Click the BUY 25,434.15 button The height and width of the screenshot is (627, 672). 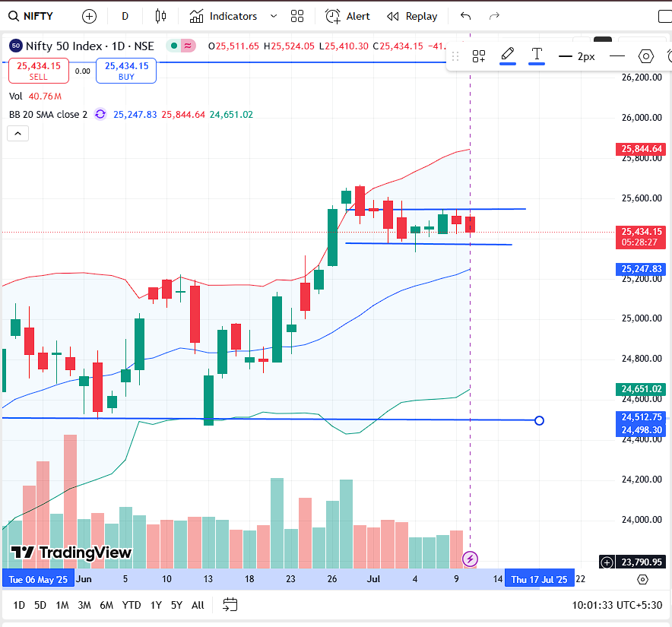tap(126, 71)
